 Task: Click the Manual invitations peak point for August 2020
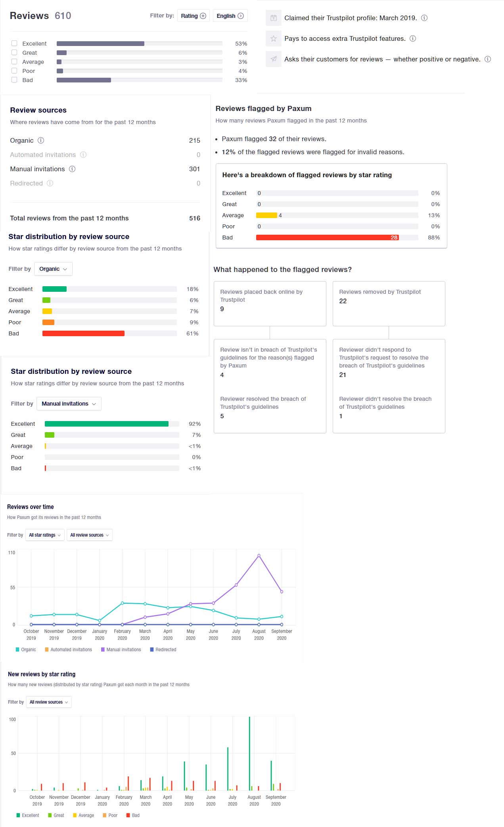(259, 555)
